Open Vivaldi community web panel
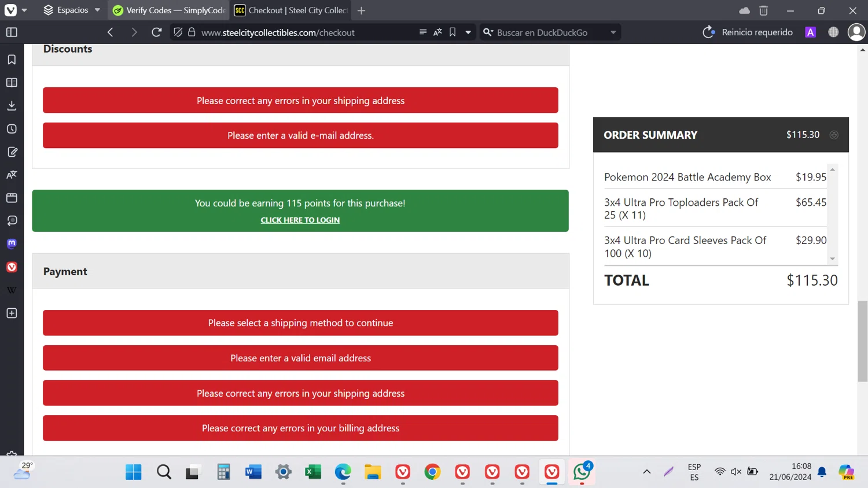 click(x=12, y=267)
